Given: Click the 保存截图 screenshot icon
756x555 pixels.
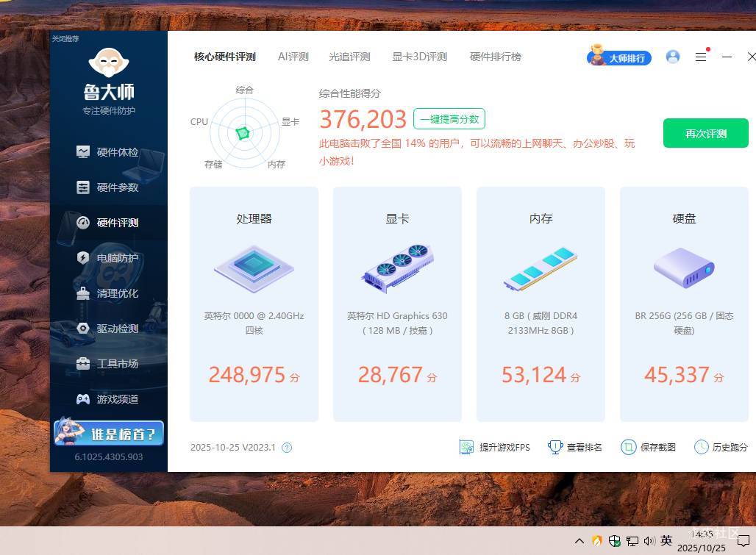Looking at the screenshot, I should coord(648,447).
